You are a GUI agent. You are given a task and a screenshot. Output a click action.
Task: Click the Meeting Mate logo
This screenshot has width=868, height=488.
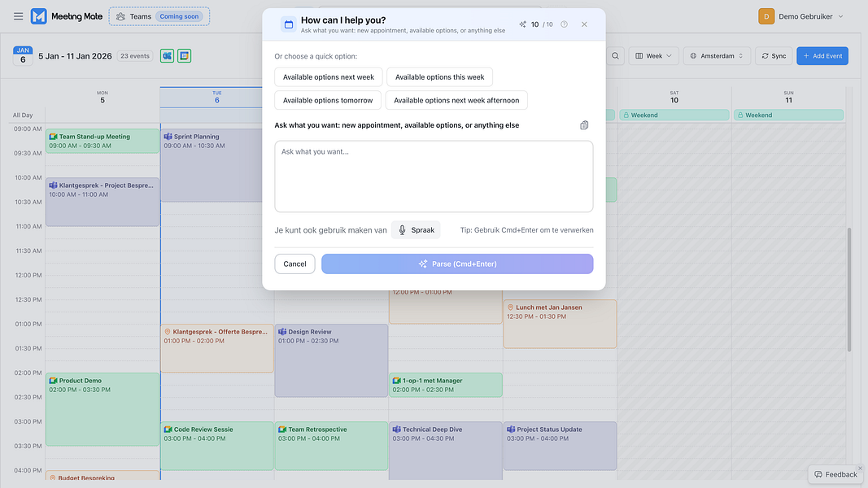tap(39, 16)
